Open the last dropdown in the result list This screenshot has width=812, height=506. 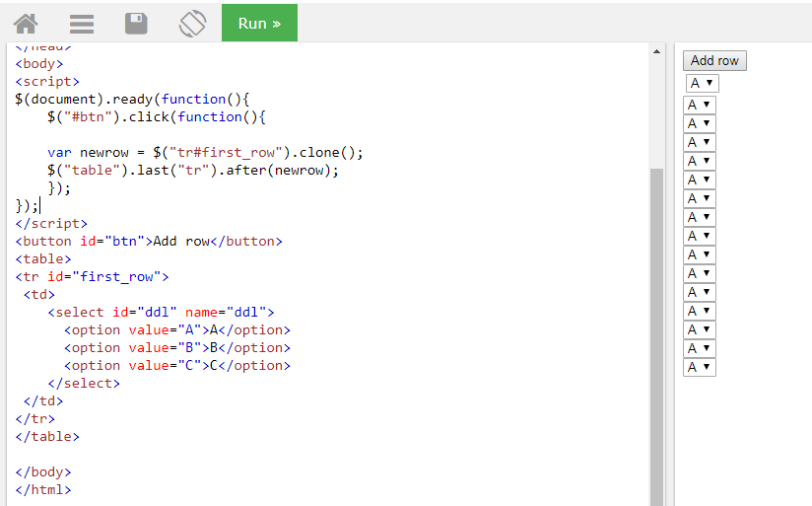pyautogui.click(x=699, y=367)
